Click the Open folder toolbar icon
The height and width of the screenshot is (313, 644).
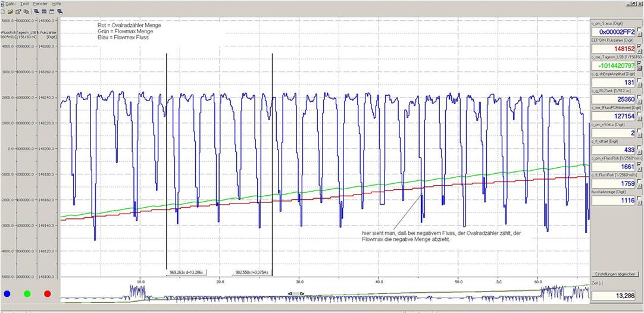10,11
